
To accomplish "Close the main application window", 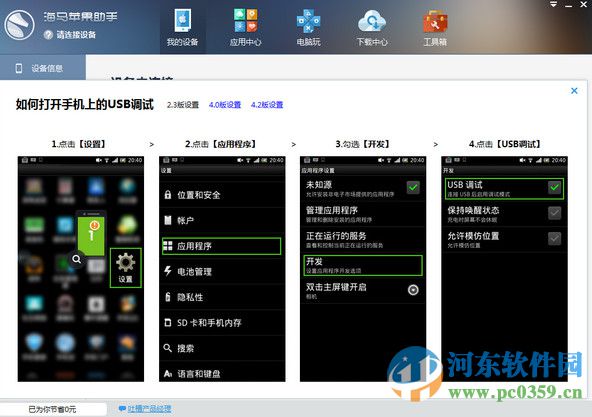I will click(583, 5).
